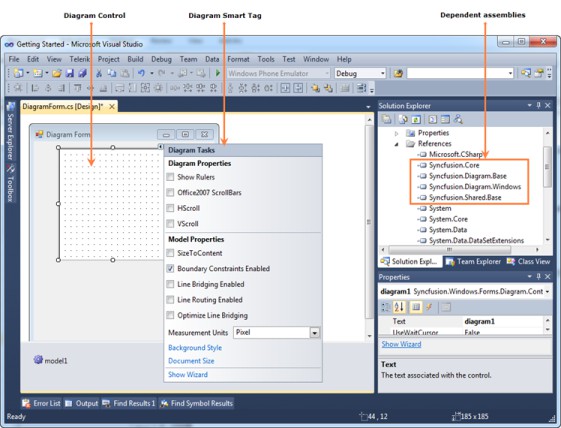Click View Designer icon in Solution Explorer
Screen dimensions: 561x428
(445, 119)
